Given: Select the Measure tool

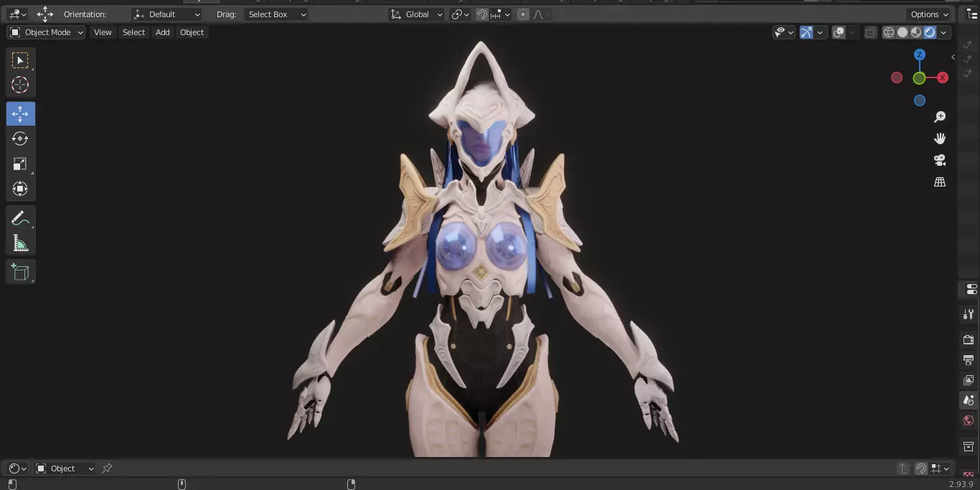Looking at the screenshot, I should 21,244.
